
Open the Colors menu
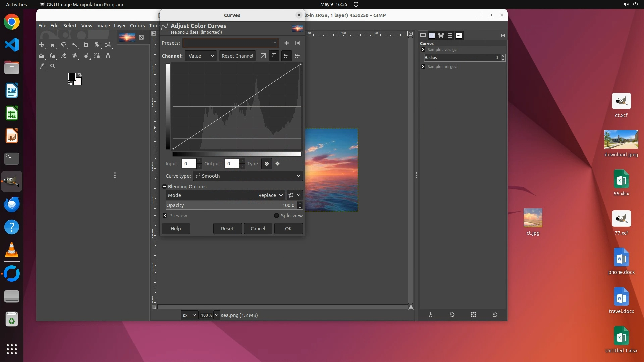click(x=137, y=26)
